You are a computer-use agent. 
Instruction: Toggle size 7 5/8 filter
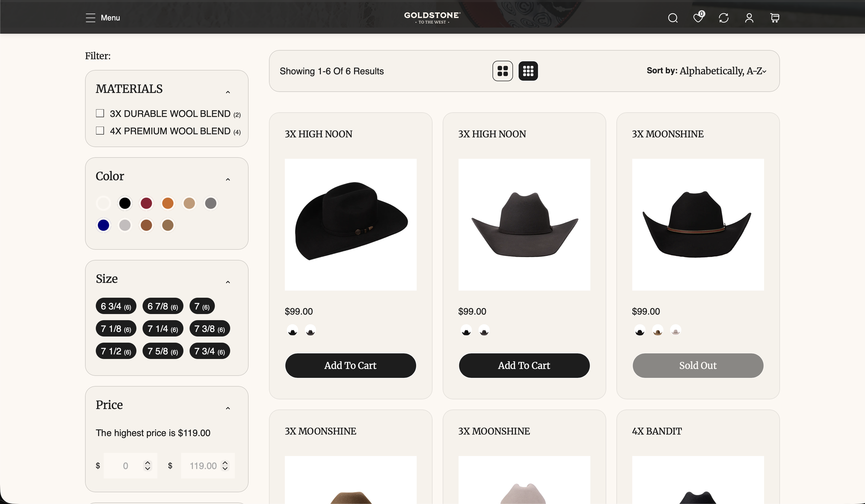pyautogui.click(x=163, y=351)
